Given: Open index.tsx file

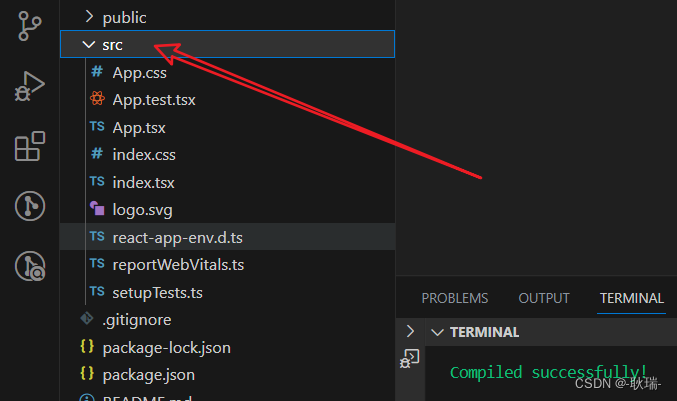Looking at the screenshot, I should pos(143,183).
